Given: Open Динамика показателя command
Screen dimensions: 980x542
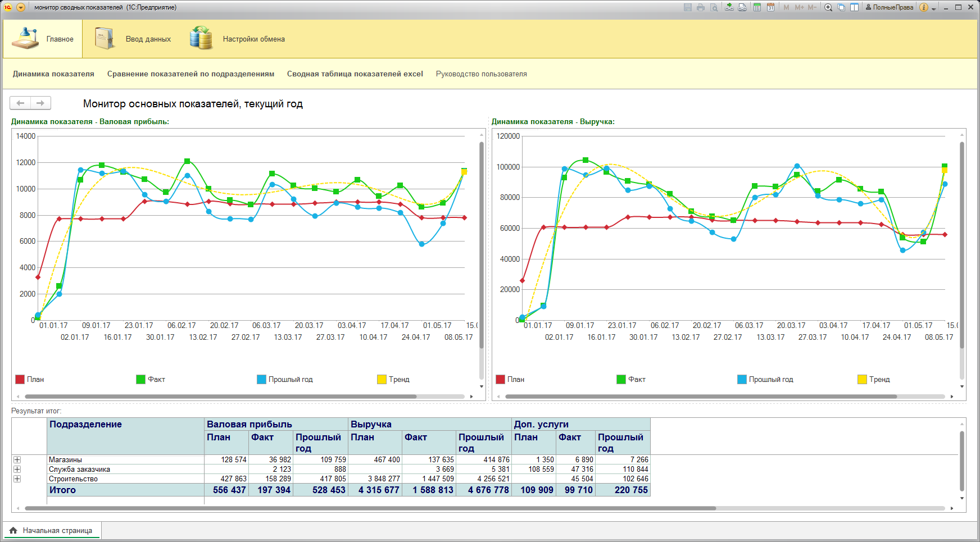Looking at the screenshot, I should (x=53, y=74).
